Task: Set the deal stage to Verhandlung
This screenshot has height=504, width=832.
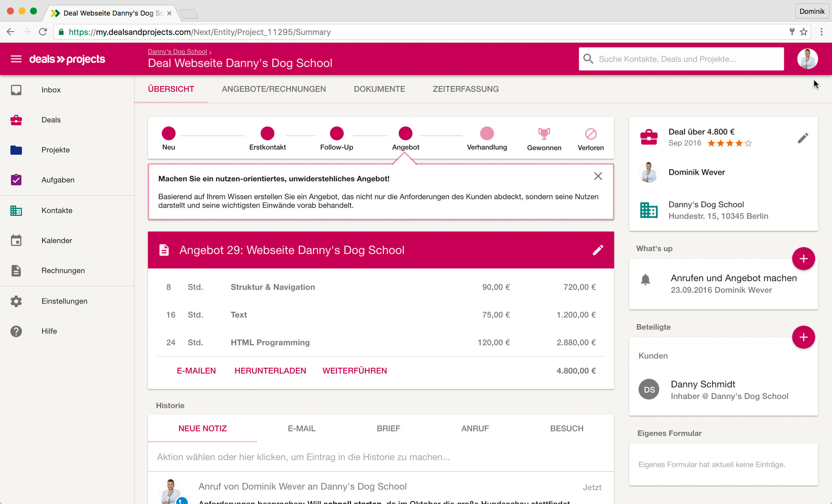Action: click(x=487, y=134)
